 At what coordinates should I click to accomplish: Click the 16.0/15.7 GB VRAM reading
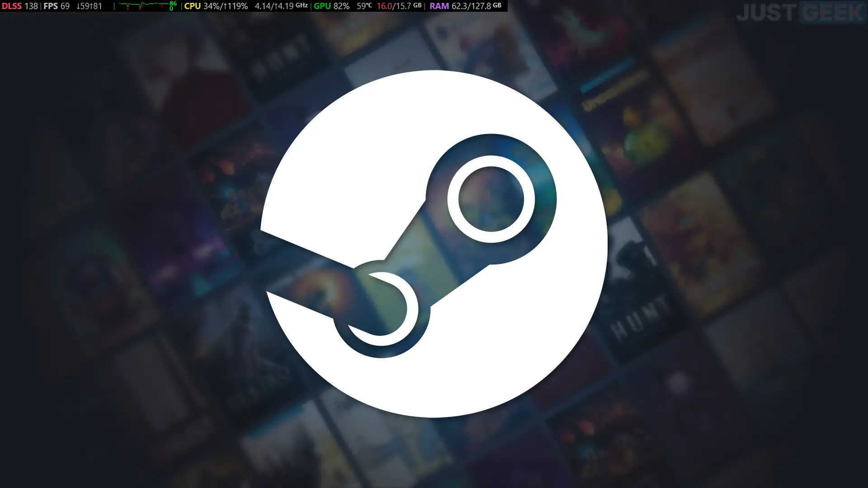tap(399, 6)
